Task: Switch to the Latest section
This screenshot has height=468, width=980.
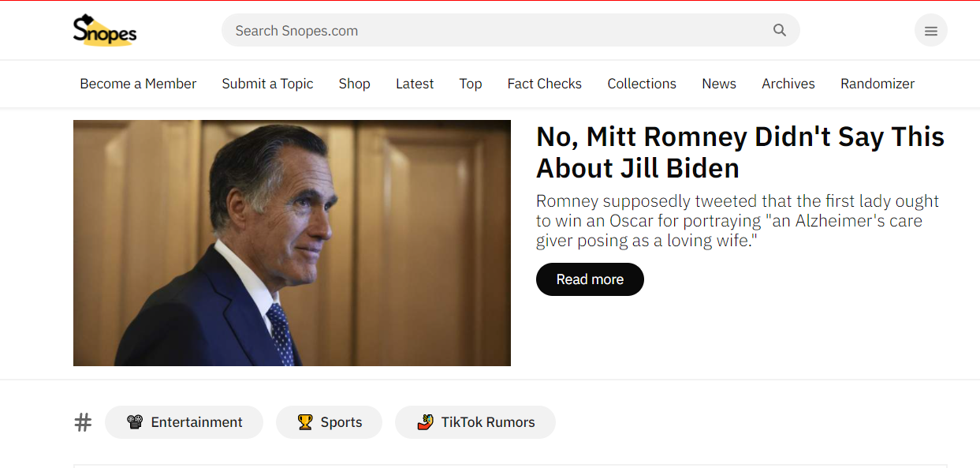Action: click(x=415, y=84)
